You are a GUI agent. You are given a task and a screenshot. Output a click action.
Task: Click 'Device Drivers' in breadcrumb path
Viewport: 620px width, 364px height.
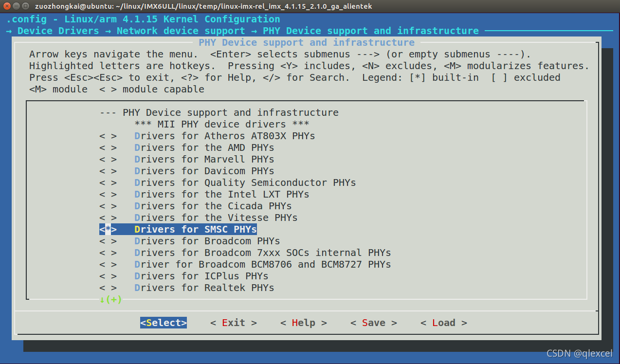58,31
